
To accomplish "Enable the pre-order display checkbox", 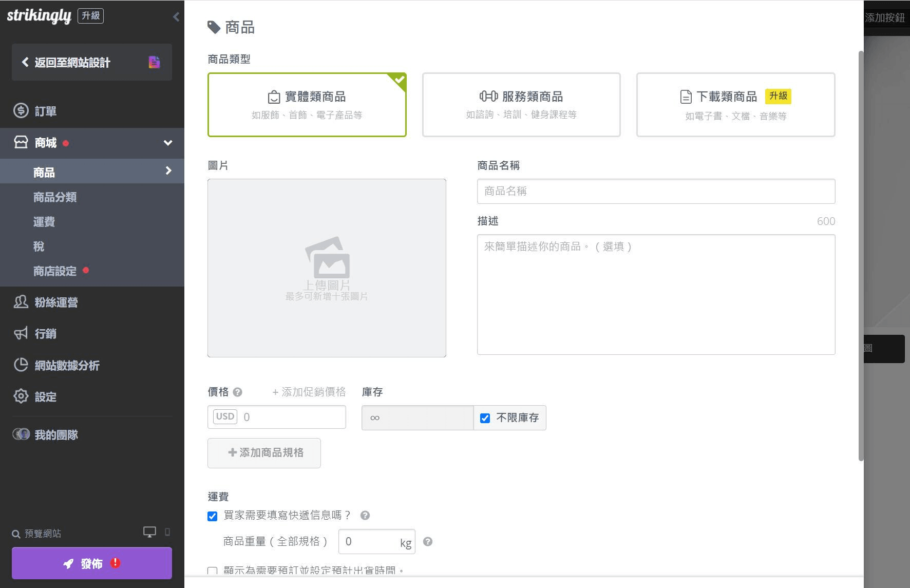I will 213,571.
